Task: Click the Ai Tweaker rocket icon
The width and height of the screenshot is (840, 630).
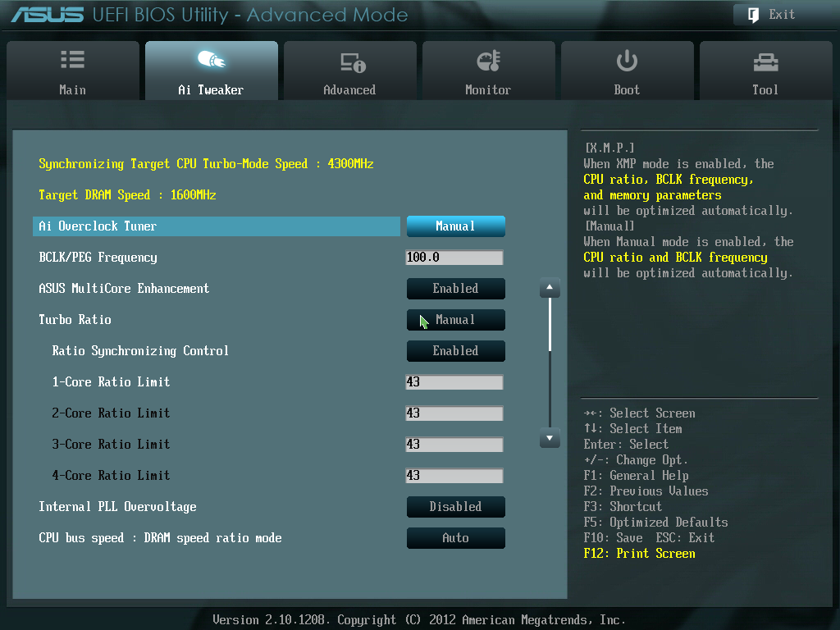Action: pos(211,59)
